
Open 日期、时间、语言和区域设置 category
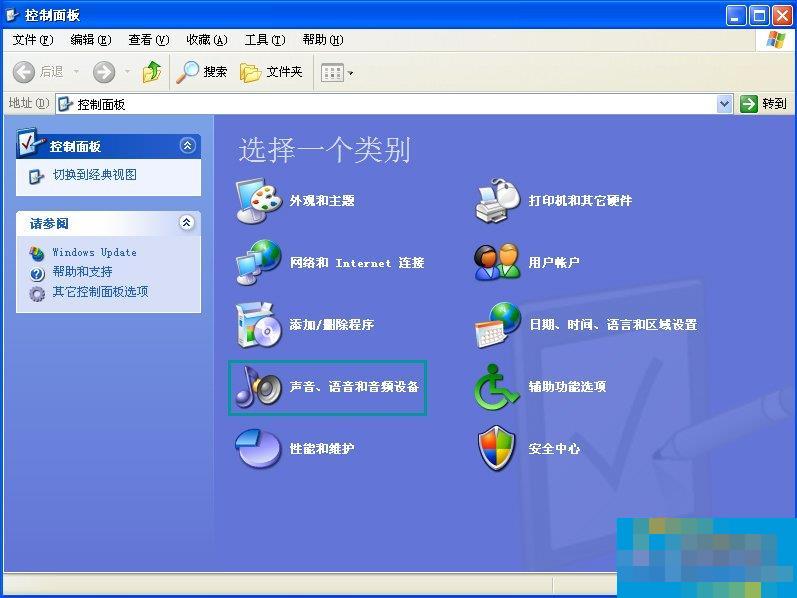point(612,325)
